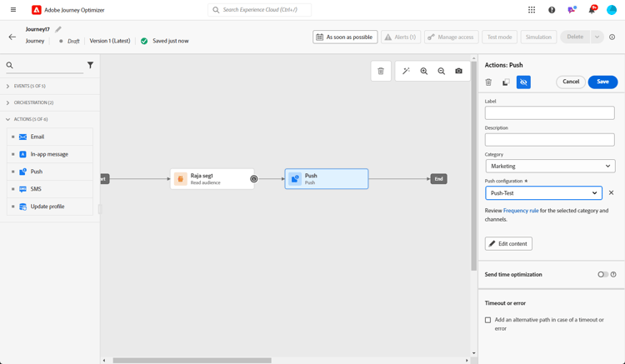Click the Test mode button
The width and height of the screenshot is (625, 364).
point(499,37)
